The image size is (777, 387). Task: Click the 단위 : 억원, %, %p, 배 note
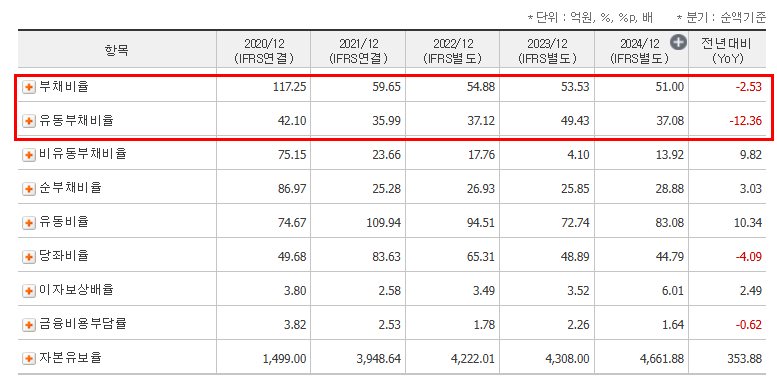[590, 18]
